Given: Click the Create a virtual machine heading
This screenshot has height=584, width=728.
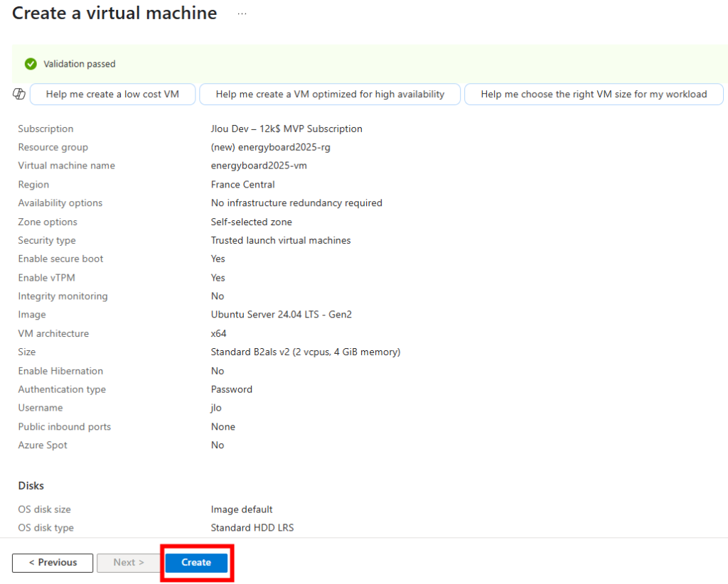Looking at the screenshot, I should (114, 13).
